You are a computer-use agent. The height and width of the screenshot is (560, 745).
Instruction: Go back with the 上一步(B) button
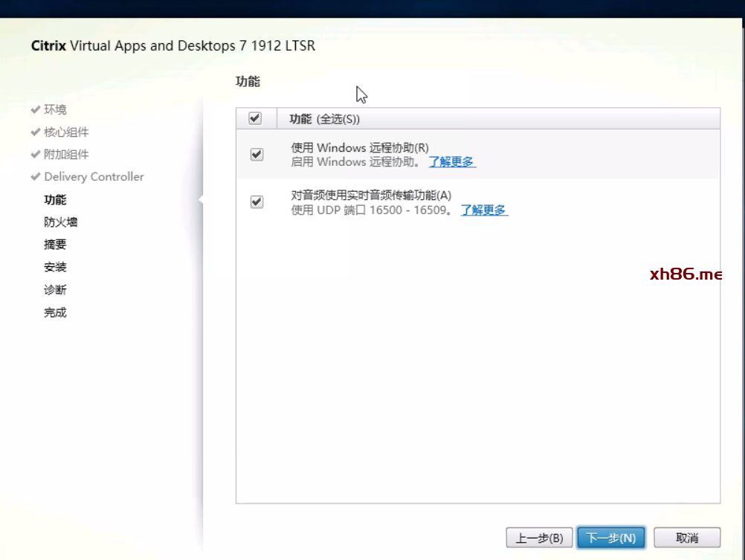click(x=540, y=538)
